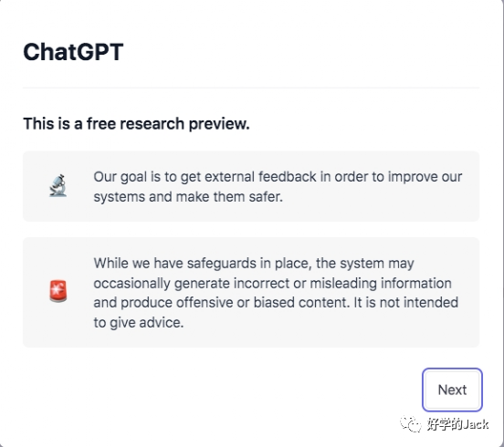Click the word "misleading" in the warning card
This screenshot has height=447, width=504.
click(343, 283)
